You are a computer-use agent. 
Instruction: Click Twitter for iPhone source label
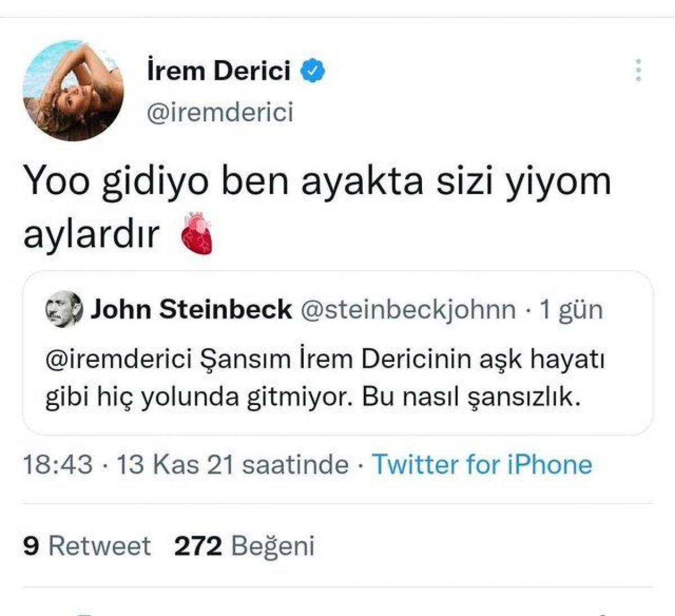(484, 465)
